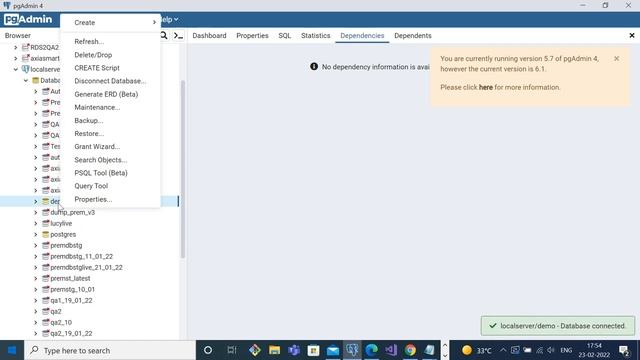
Task: Collapse the localserver node
Action: click(16, 69)
